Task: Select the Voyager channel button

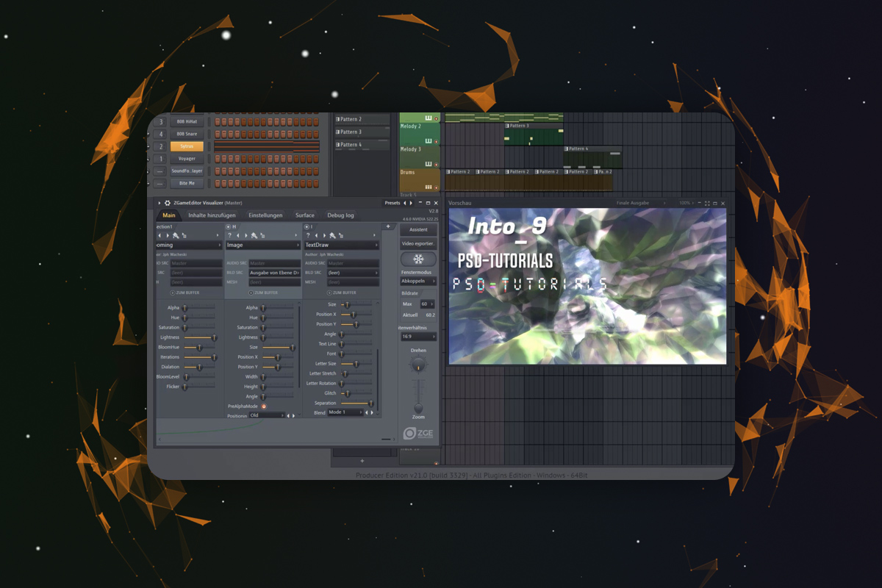Action: point(187,159)
